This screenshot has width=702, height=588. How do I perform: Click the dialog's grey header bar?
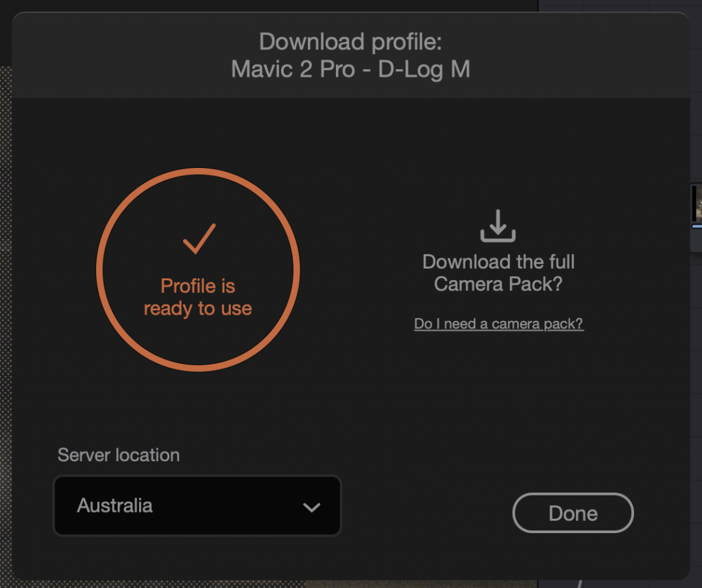pyautogui.click(x=350, y=55)
